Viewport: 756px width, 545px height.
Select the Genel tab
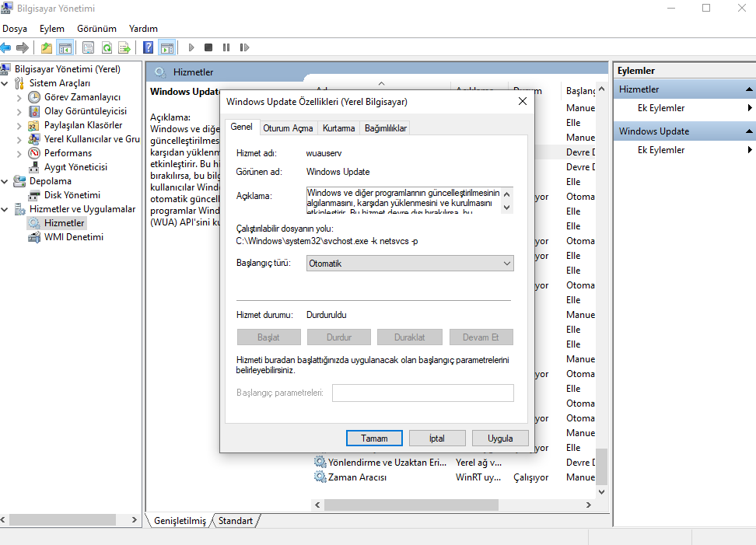coord(241,127)
